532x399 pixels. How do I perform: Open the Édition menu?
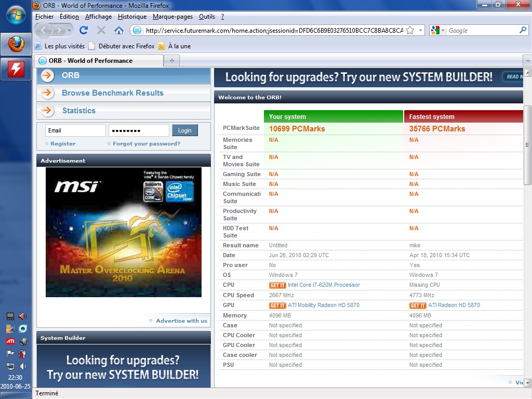click(x=69, y=17)
